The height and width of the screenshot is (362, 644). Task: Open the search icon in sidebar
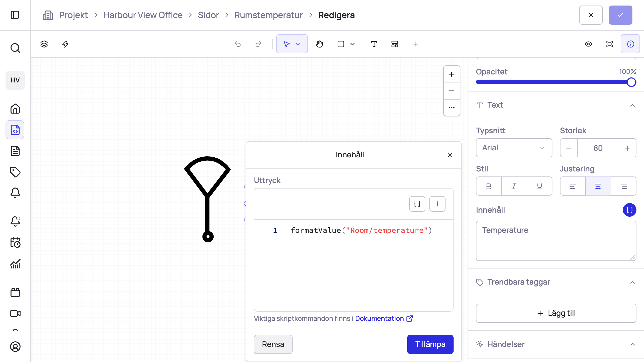[x=15, y=48]
